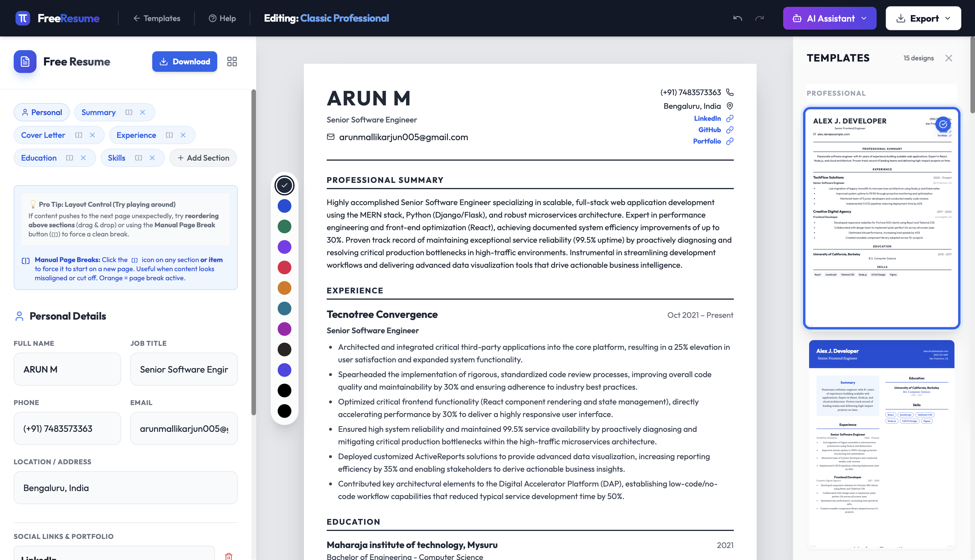Toggle manual page break on Skills section
Viewport: 975px width, 560px height.
pos(138,158)
